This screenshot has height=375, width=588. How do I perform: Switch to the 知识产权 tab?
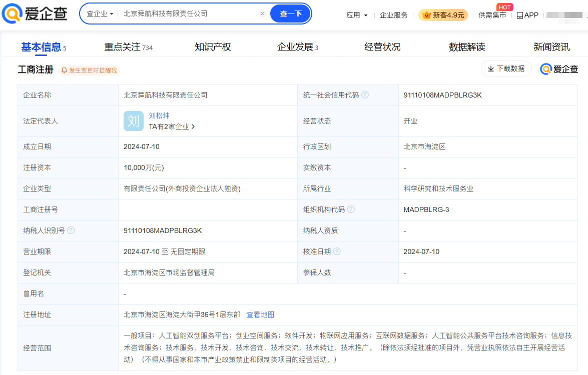pyautogui.click(x=213, y=47)
